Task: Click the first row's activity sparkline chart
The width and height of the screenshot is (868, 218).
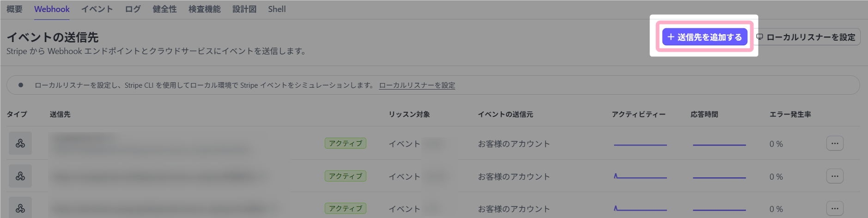Action: click(640, 145)
